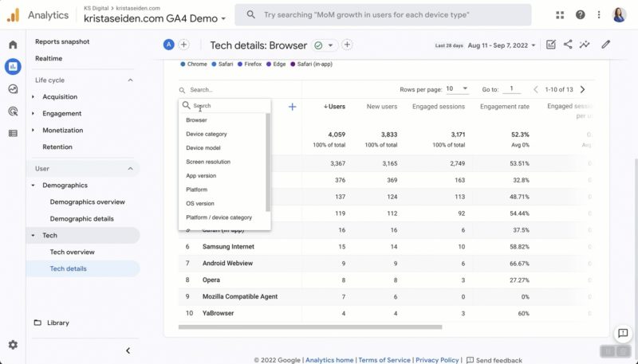Open Demographic details
Screen dimensions: 638x364
click(x=82, y=218)
